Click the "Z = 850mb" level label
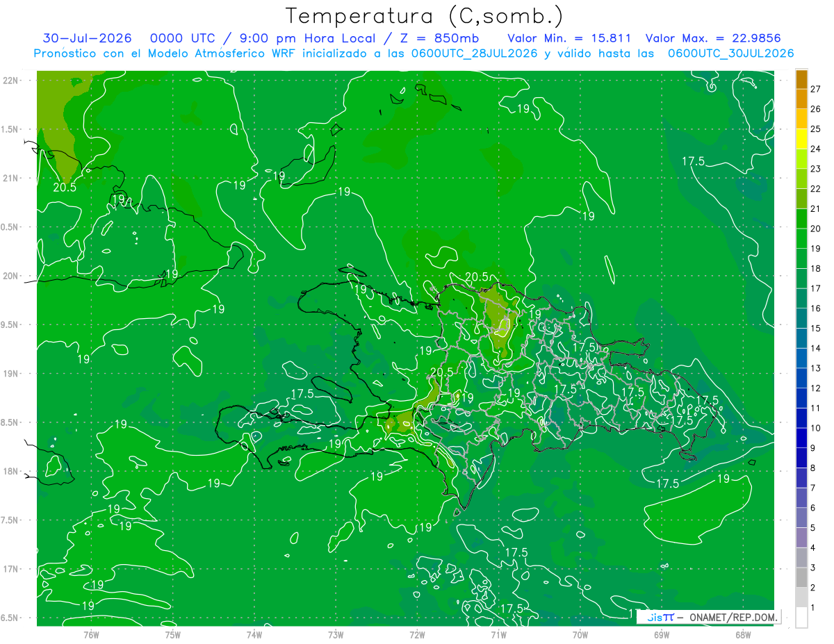 coord(440,38)
